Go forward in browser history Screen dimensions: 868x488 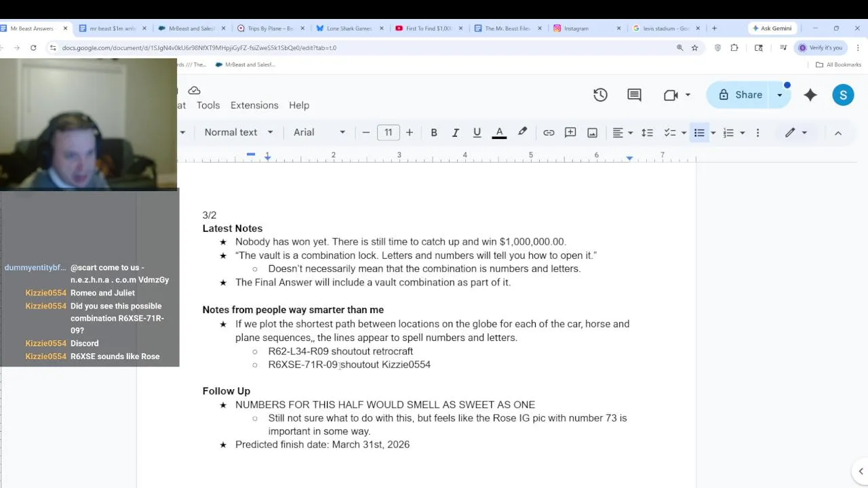pyautogui.click(x=16, y=47)
